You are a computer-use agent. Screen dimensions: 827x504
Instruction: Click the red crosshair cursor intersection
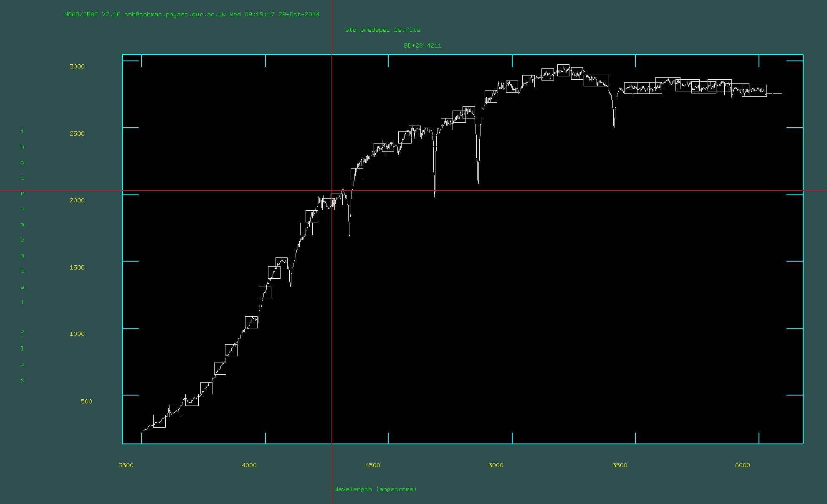point(332,191)
